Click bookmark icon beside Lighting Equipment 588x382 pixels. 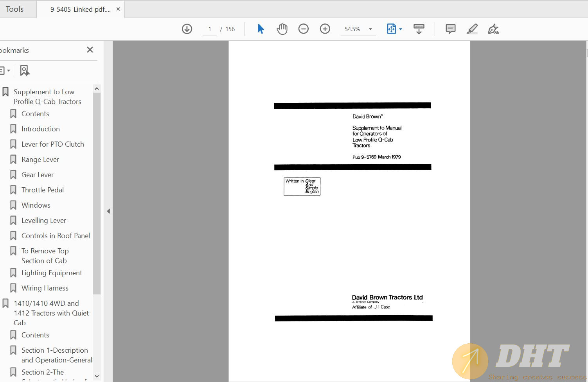13,273
